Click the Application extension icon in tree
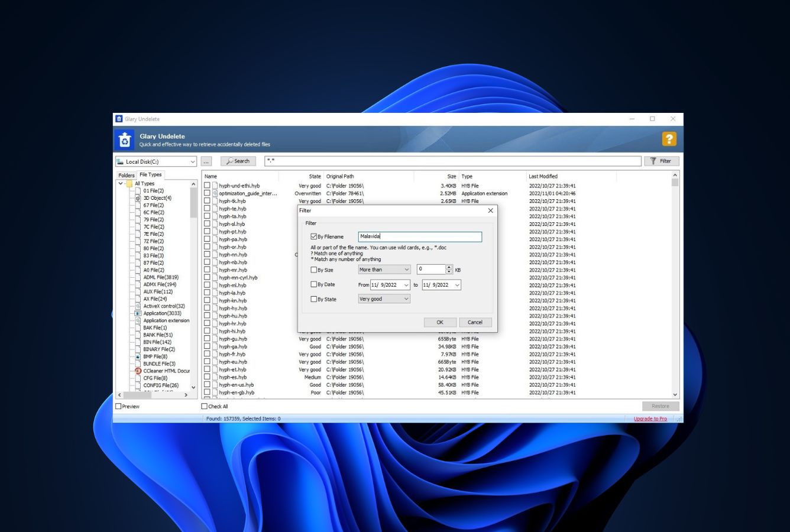The width and height of the screenshot is (790, 532). pos(138,321)
